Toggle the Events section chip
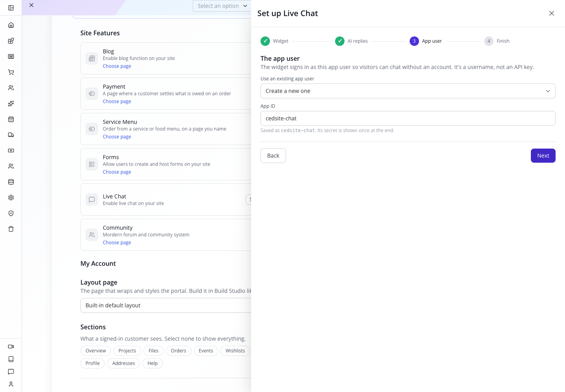 [x=206, y=351]
